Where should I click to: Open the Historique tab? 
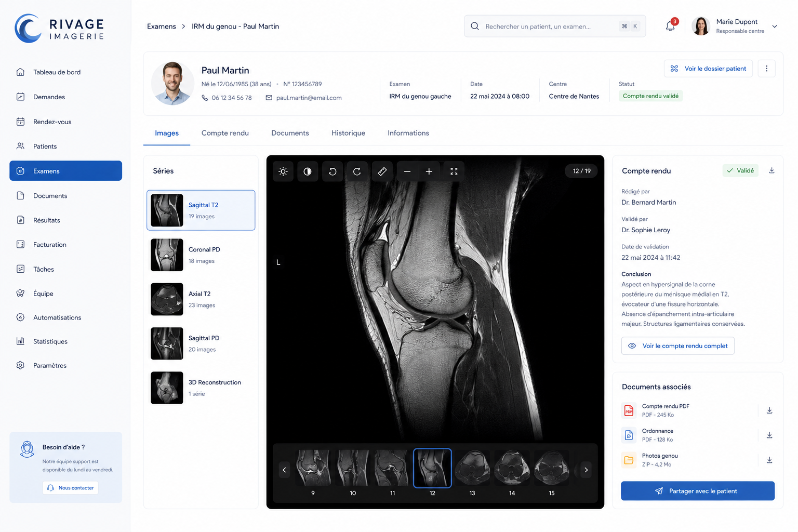(348, 133)
